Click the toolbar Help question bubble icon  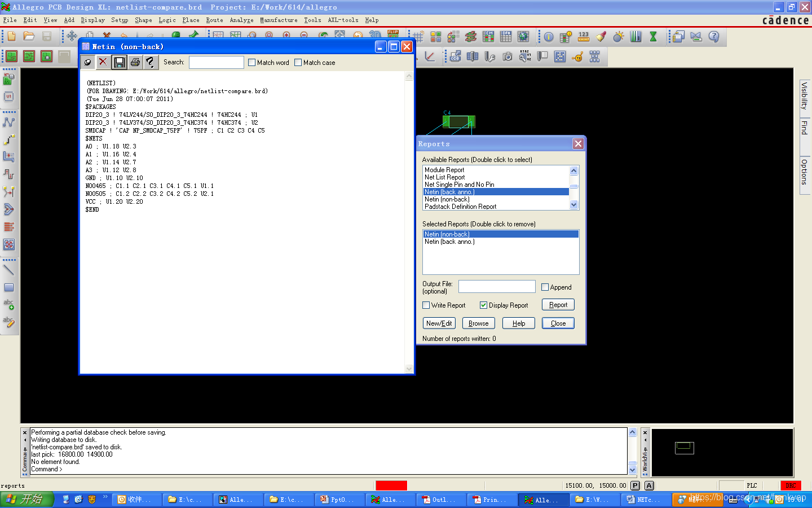714,37
